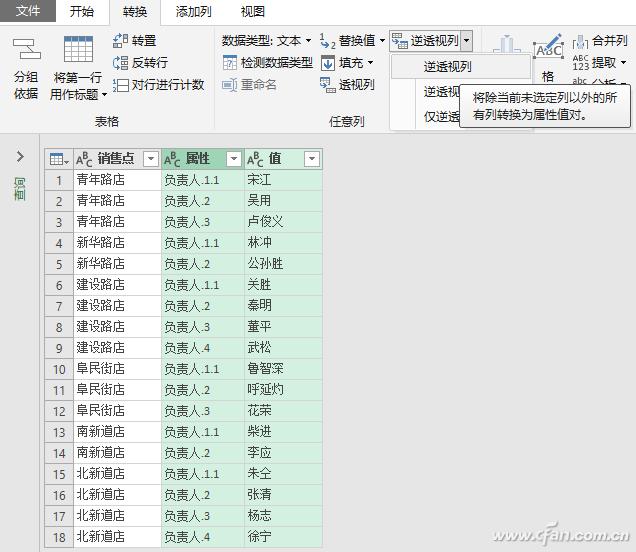Click the Fill (填充) down-arrow icon
The image size is (636, 552).
[x=328, y=63]
